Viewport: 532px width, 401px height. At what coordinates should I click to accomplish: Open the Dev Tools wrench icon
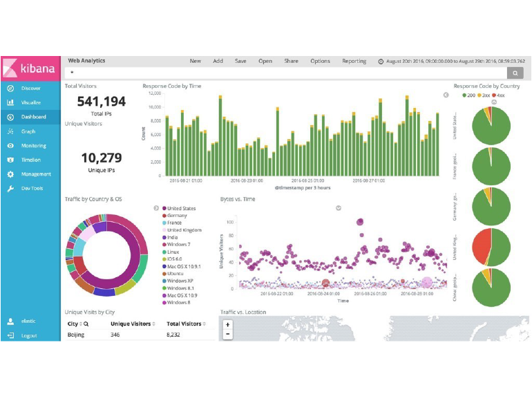[x=10, y=189]
